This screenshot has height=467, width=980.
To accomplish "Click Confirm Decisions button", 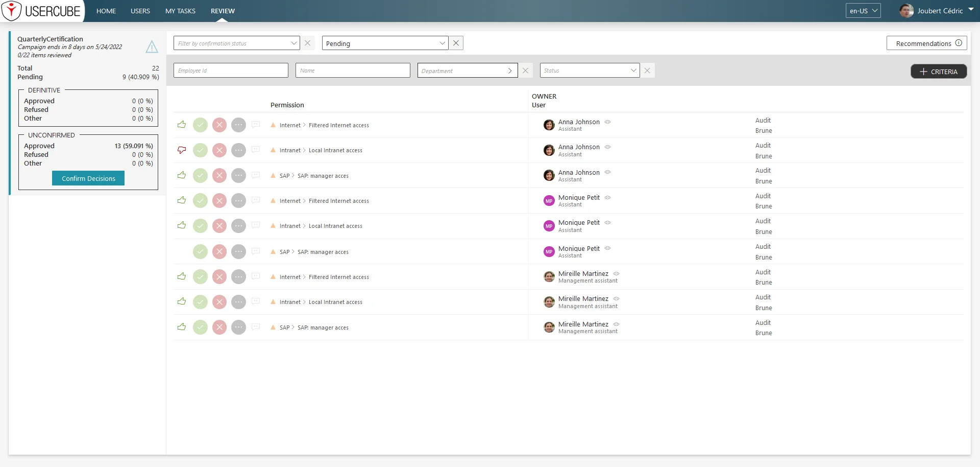I will [88, 178].
